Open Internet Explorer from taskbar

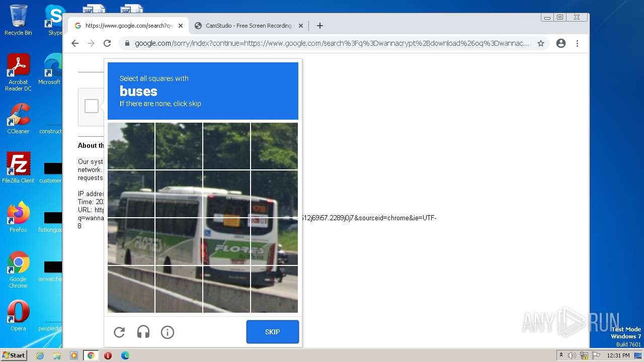click(x=40, y=355)
